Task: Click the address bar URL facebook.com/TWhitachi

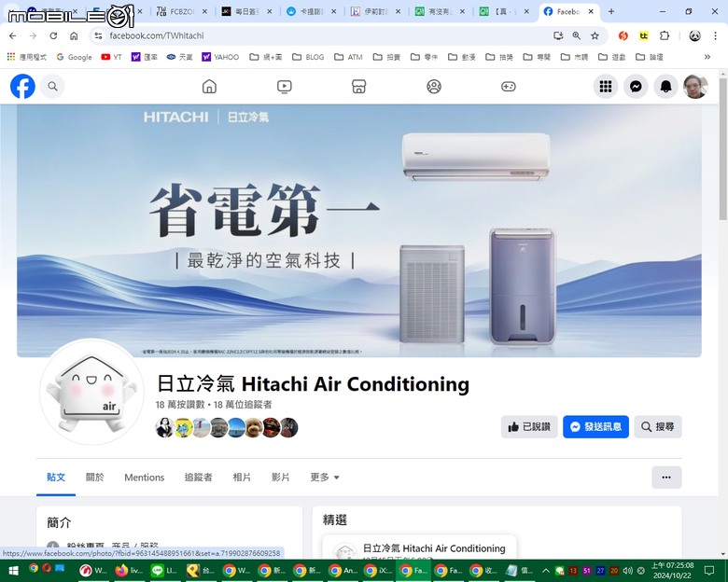Action: click(157, 35)
